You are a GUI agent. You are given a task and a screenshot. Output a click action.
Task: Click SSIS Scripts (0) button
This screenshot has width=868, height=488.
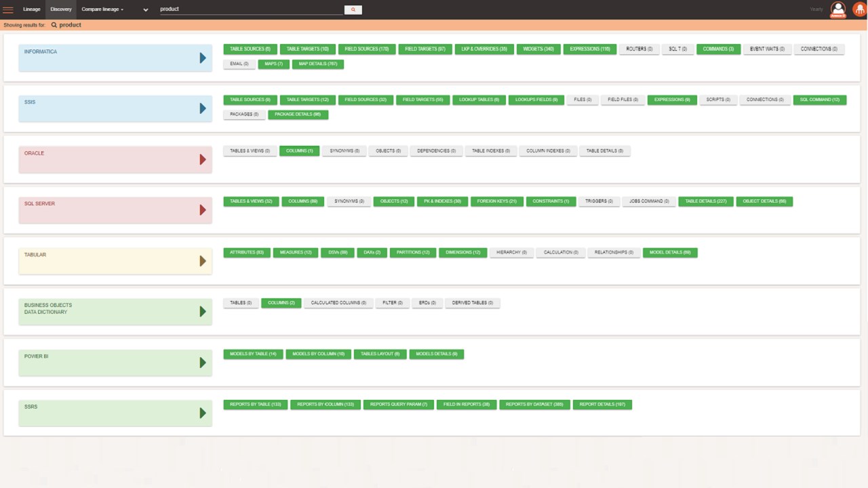718,100
